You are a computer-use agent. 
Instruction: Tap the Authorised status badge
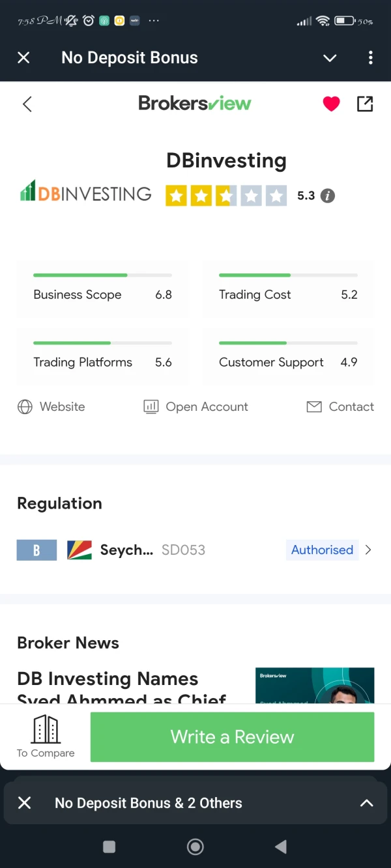(322, 550)
